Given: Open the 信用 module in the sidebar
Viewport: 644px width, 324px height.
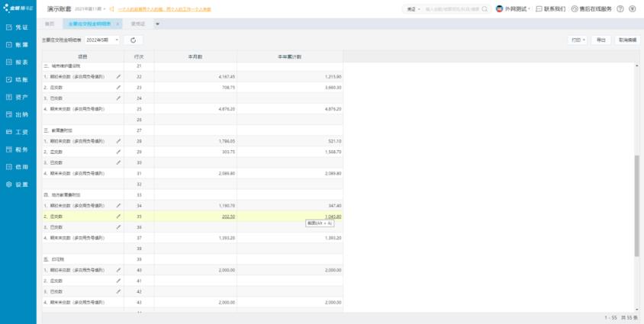Looking at the screenshot, I should click(18, 167).
